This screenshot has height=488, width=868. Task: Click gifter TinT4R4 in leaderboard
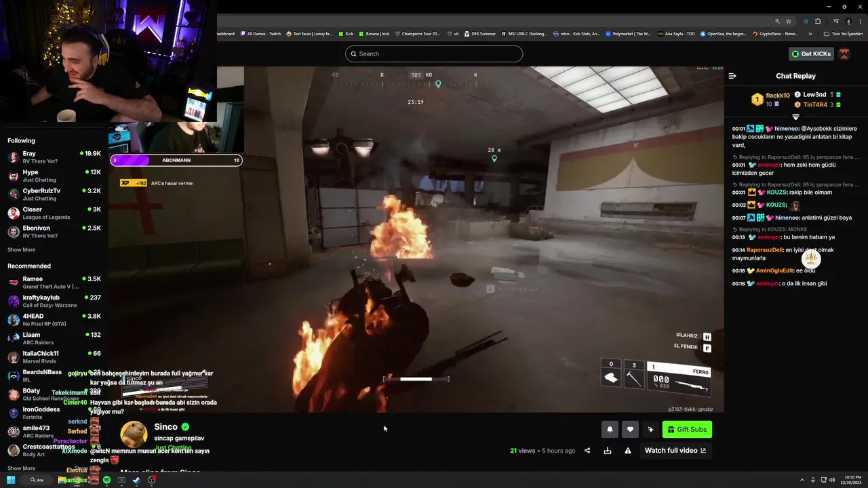[x=815, y=105]
